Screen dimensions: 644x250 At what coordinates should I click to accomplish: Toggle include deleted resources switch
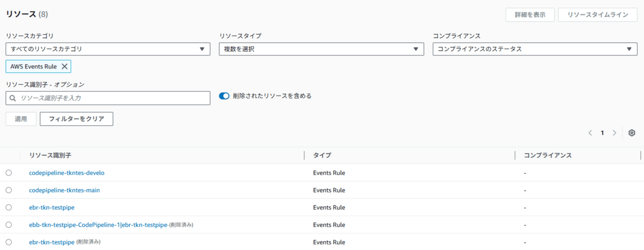[224, 96]
